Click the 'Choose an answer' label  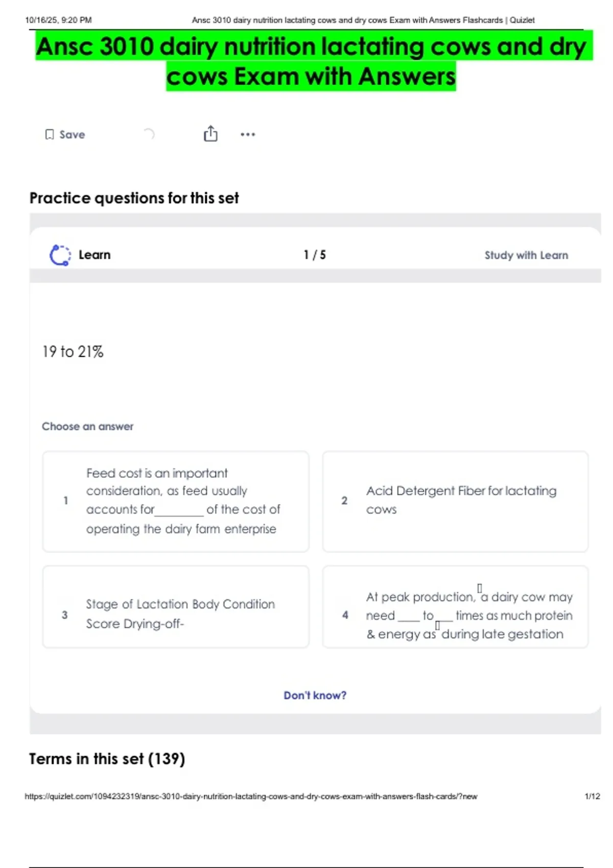point(87,426)
